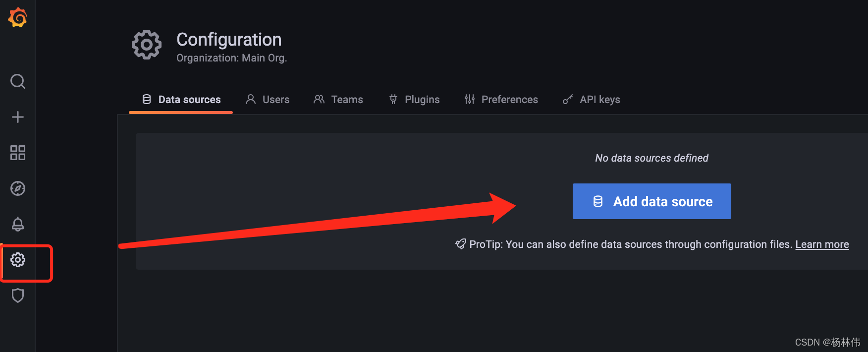The width and height of the screenshot is (868, 352).
Task: Switch to the Preferences tab
Action: (501, 100)
